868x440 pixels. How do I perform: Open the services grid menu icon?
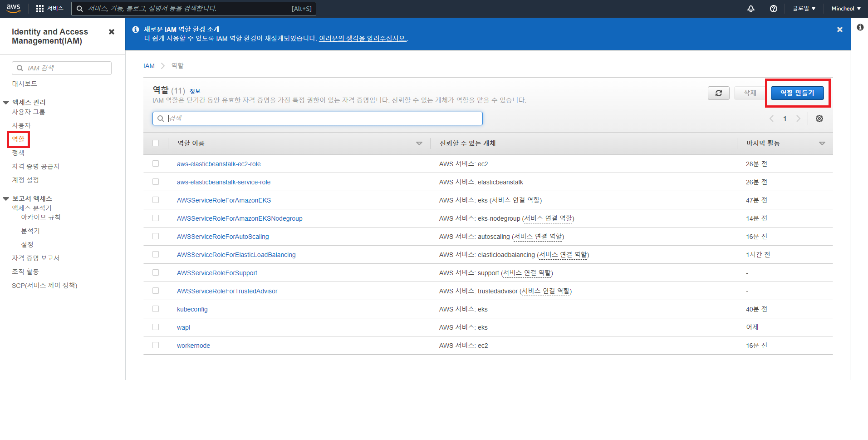pyautogui.click(x=40, y=9)
